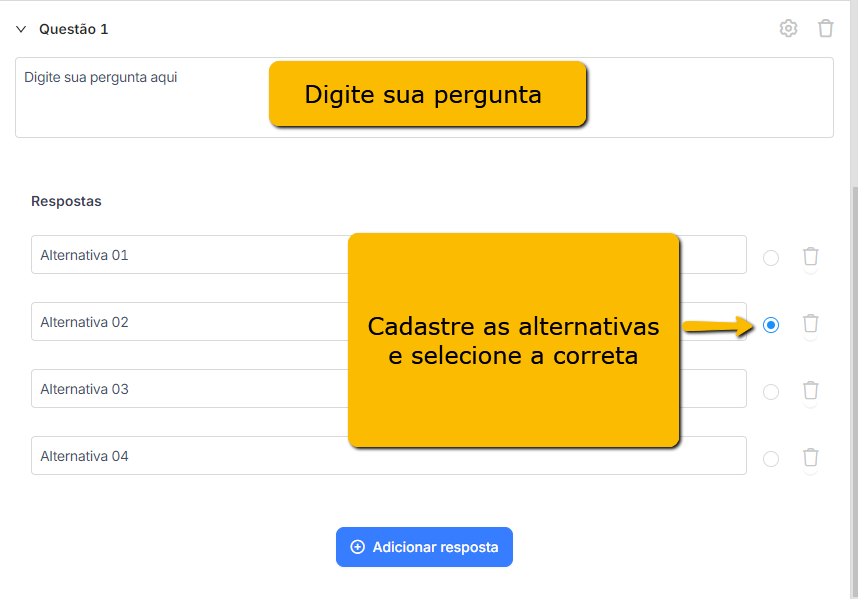Mark Alternativa 03 as correct answer
Viewport: 858px width, 599px height.
770,392
